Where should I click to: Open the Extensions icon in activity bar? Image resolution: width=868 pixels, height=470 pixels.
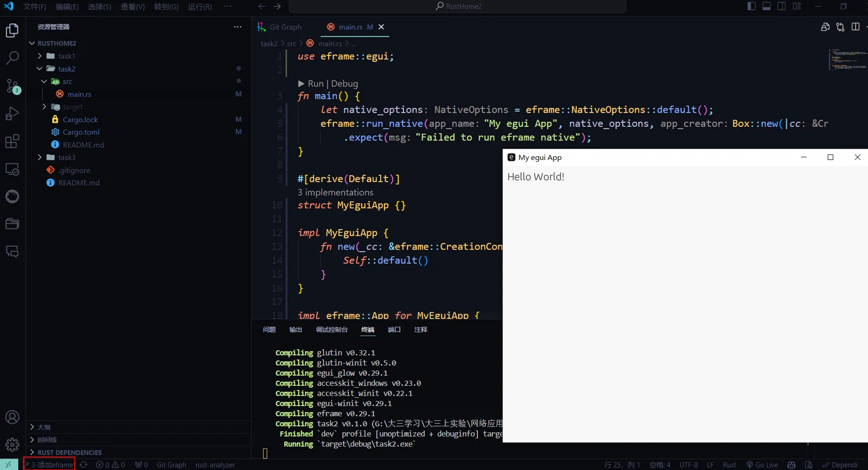tap(12, 141)
